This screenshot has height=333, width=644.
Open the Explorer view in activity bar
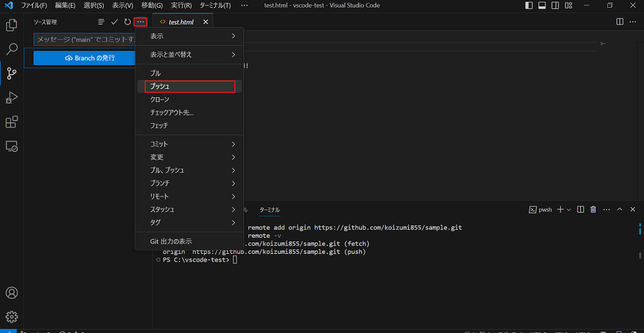tap(12, 26)
